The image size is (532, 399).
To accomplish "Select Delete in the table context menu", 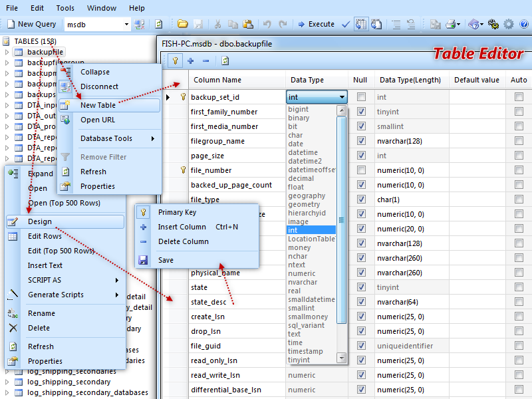I will pyautogui.click(x=65, y=328).
